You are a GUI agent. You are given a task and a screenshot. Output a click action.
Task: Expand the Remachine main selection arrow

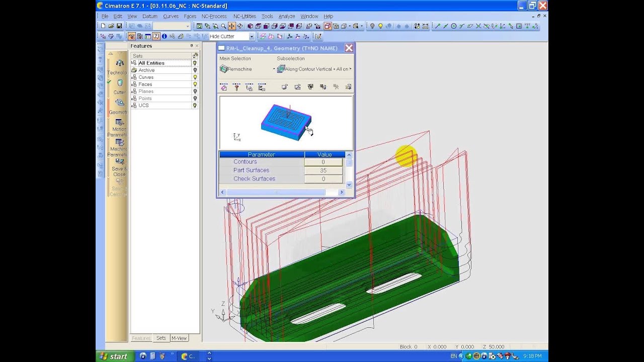pos(274,69)
